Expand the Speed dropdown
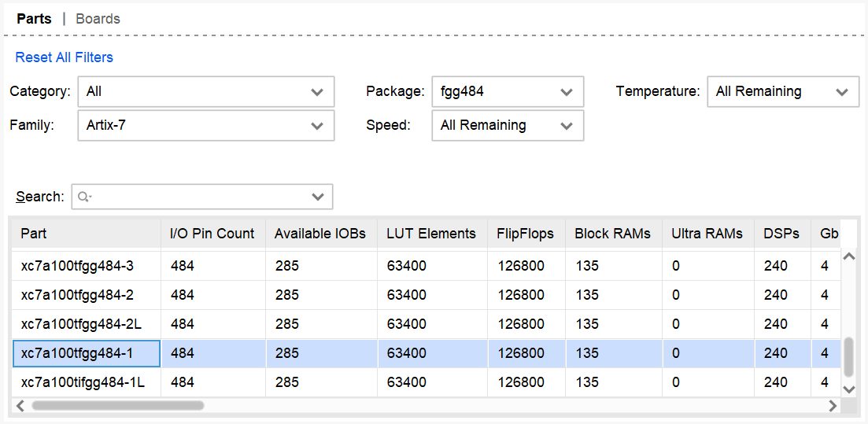This screenshot has height=424, width=868. (508, 126)
